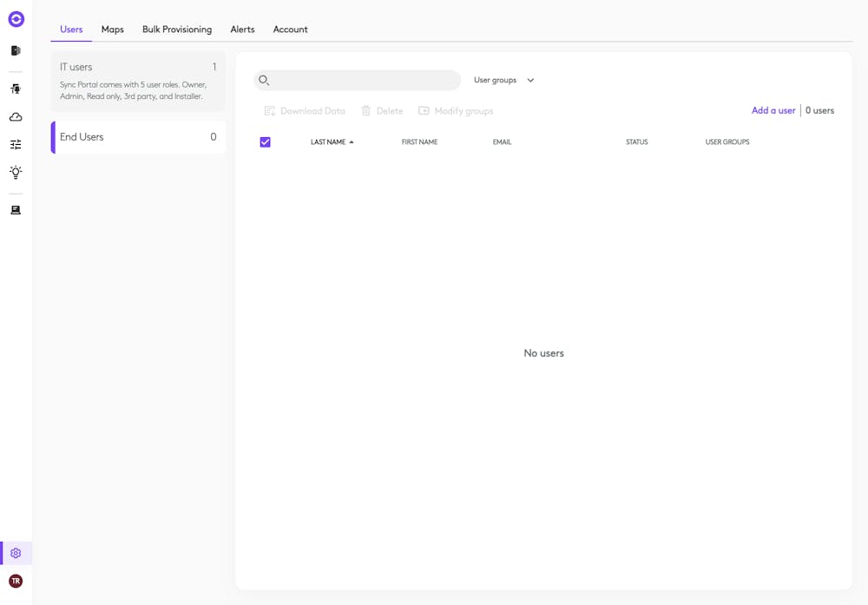Click the Settings gear in the sidebar

(15, 552)
